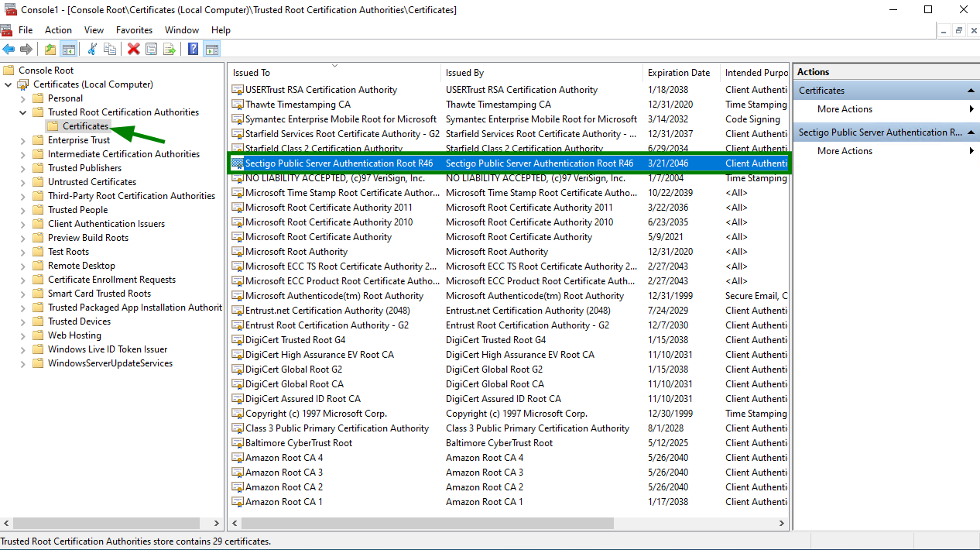Viewport: 980px width, 550px height.
Task: Click the Export List toolbar icon
Action: click(170, 50)
